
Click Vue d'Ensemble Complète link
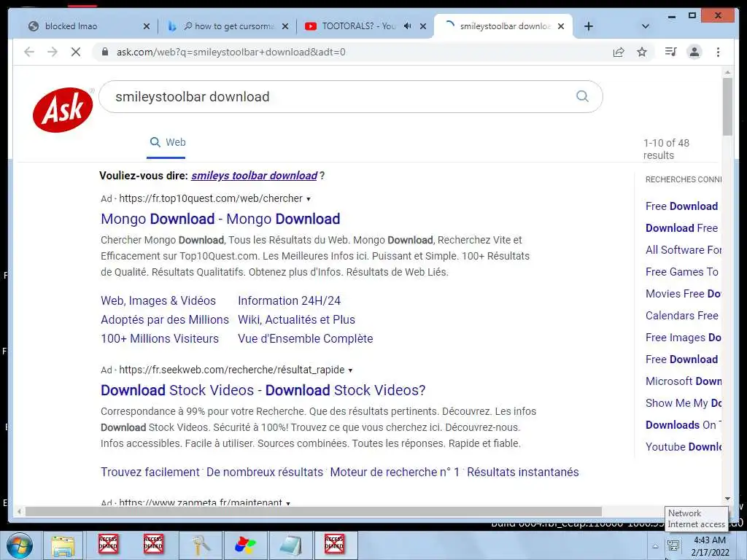306,338
